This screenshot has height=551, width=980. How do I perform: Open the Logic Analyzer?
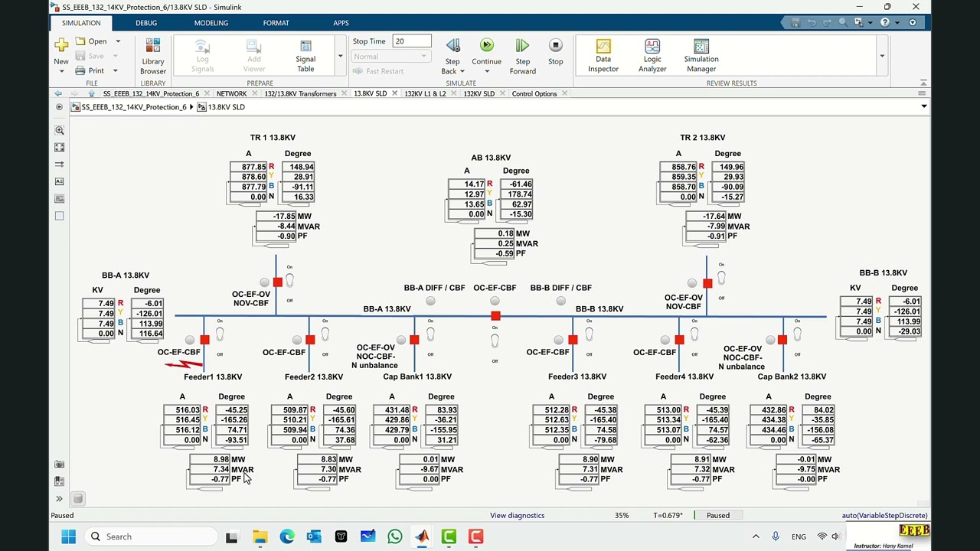pos(652,56)
